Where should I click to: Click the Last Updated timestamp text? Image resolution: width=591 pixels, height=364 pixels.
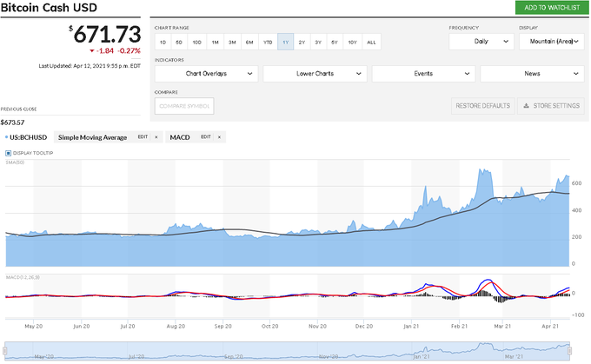(x=90, y=66)
